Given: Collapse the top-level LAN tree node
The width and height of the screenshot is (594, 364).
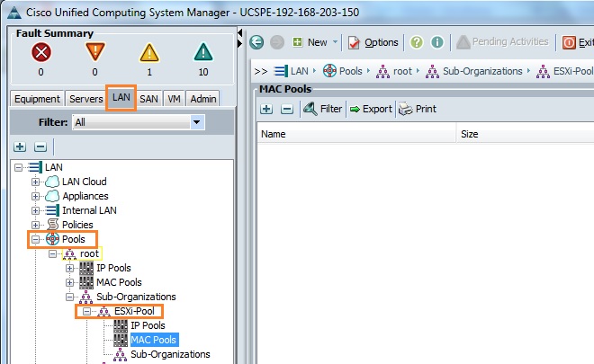Looking at the screenshot, I should pyautogui.click(x=18, y=167).
